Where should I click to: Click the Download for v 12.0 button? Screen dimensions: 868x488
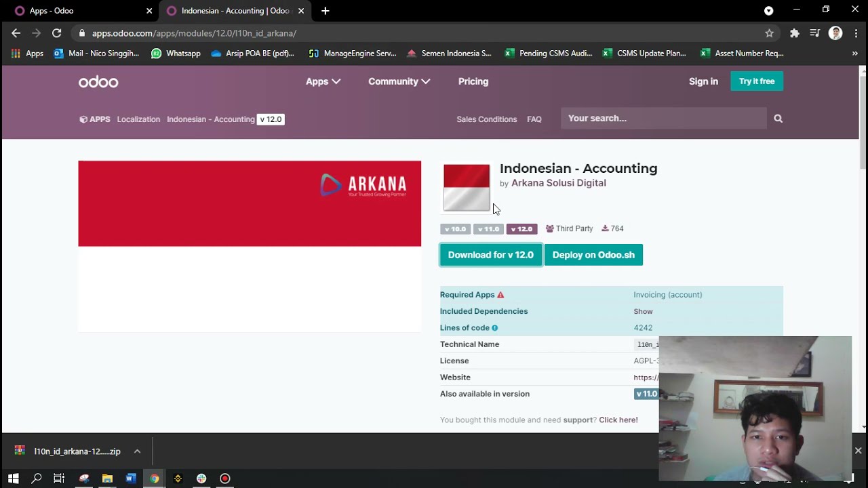[x=491, y=255]
